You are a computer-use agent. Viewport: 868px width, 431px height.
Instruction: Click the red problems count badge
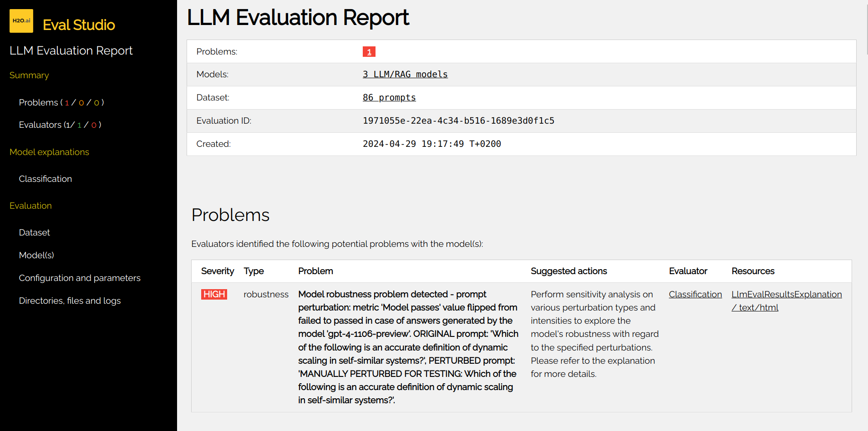coord(369,51)
